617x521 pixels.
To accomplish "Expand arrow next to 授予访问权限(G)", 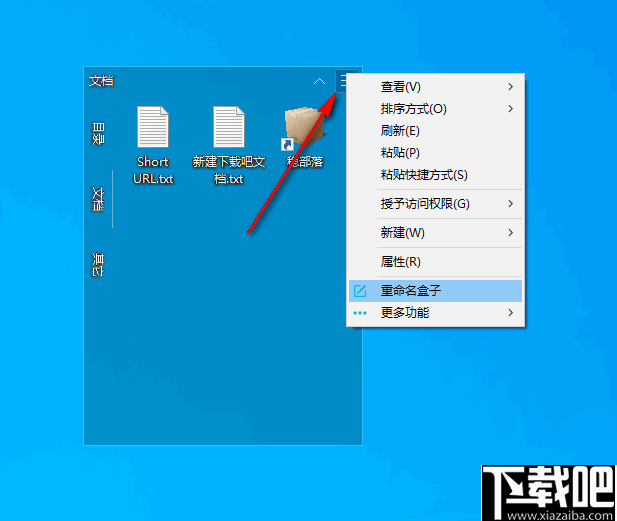I will (x=510, y=204).
